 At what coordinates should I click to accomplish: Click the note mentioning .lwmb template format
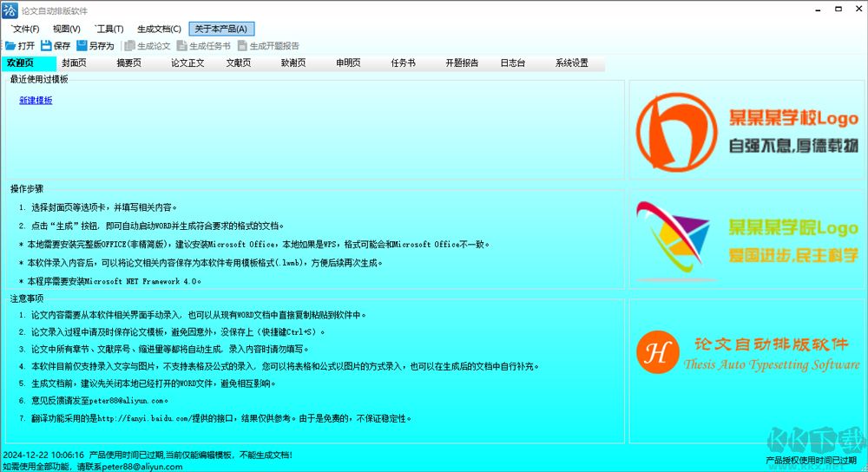click(201, 263)
